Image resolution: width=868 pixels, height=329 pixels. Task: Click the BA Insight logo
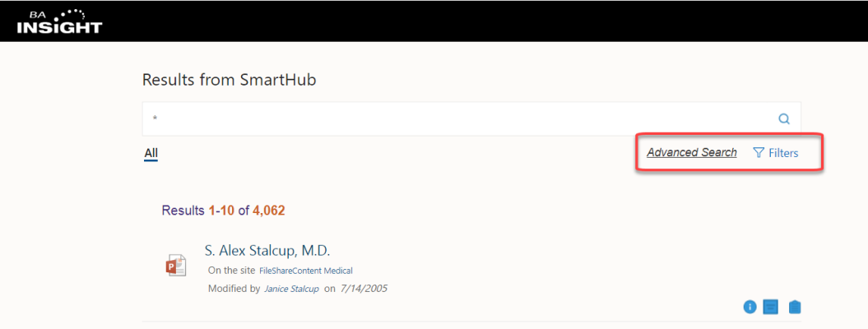click(x=59, y=21)
